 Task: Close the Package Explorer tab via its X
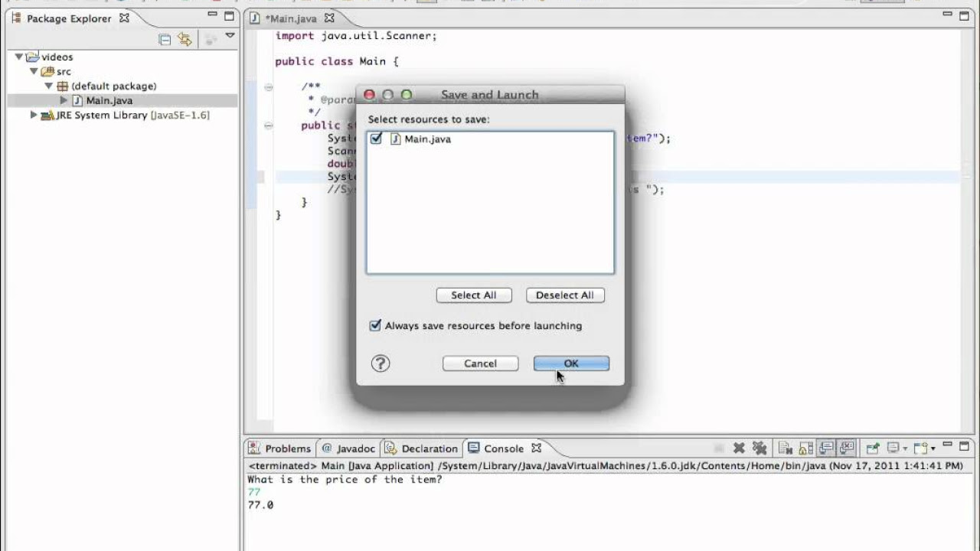(x=124, y=18)
